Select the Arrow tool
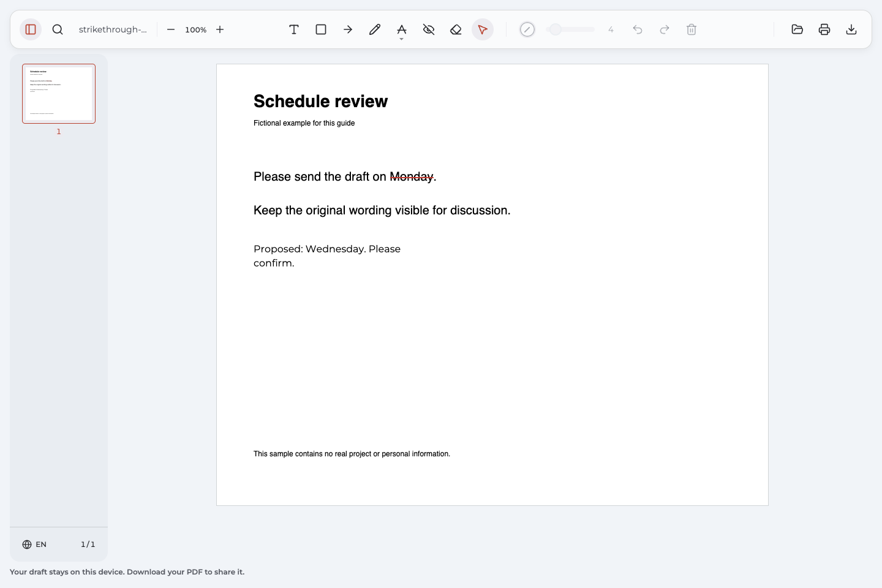The image size is (882, 588). coord(348,29)
